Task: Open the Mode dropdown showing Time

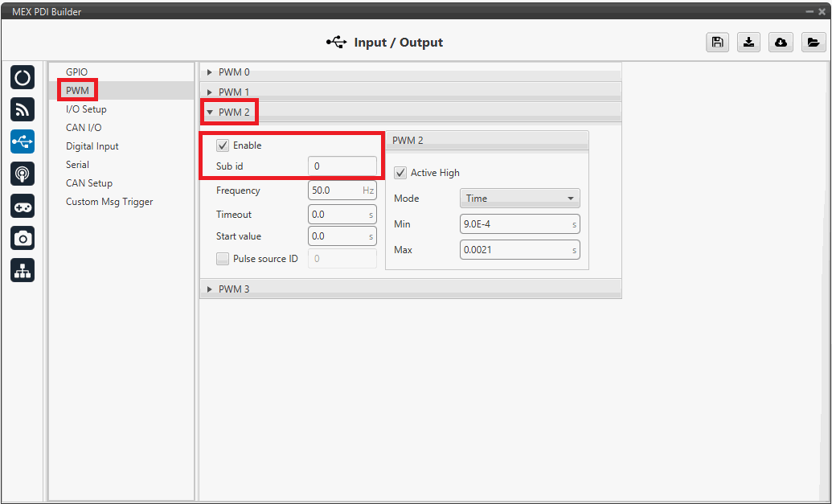Action: coord(519,199)
